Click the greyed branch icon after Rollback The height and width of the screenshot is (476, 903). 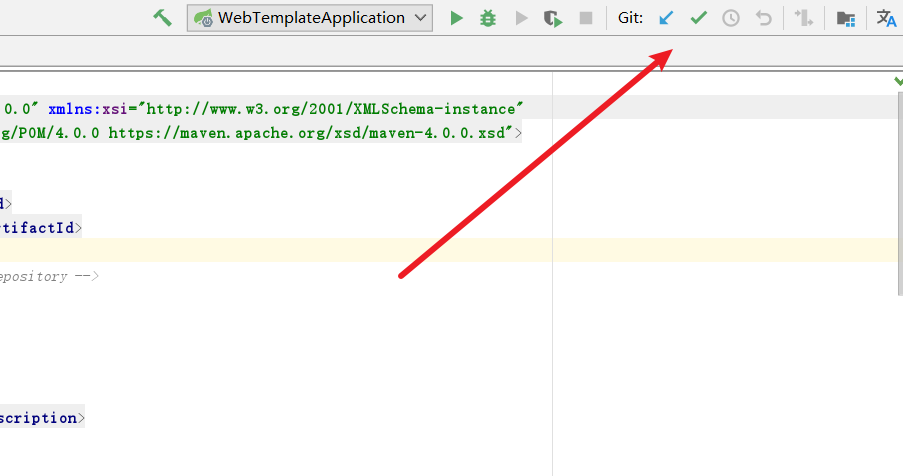pos(802,18)
